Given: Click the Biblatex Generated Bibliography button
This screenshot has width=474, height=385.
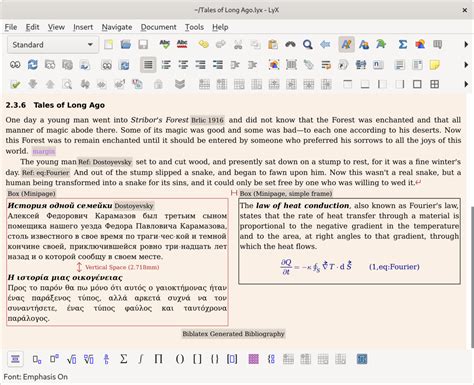Looking at the screenshot, I should [233, 334].
